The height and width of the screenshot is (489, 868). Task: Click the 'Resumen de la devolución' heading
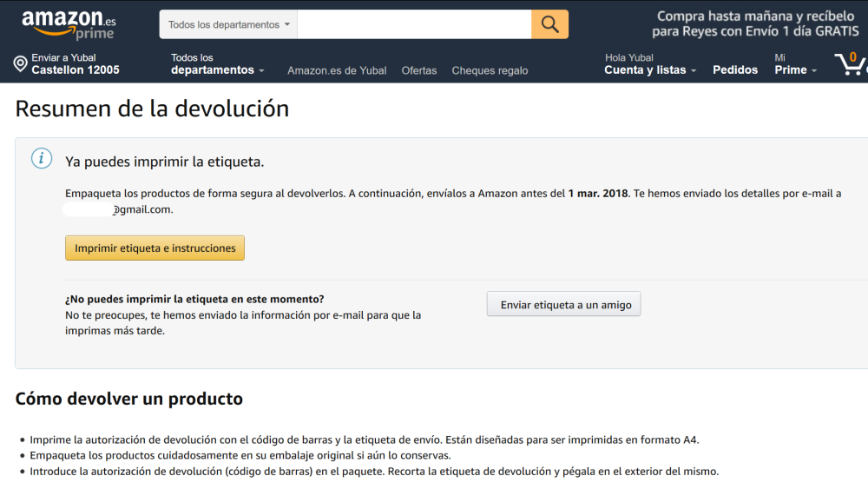(152, 109)
